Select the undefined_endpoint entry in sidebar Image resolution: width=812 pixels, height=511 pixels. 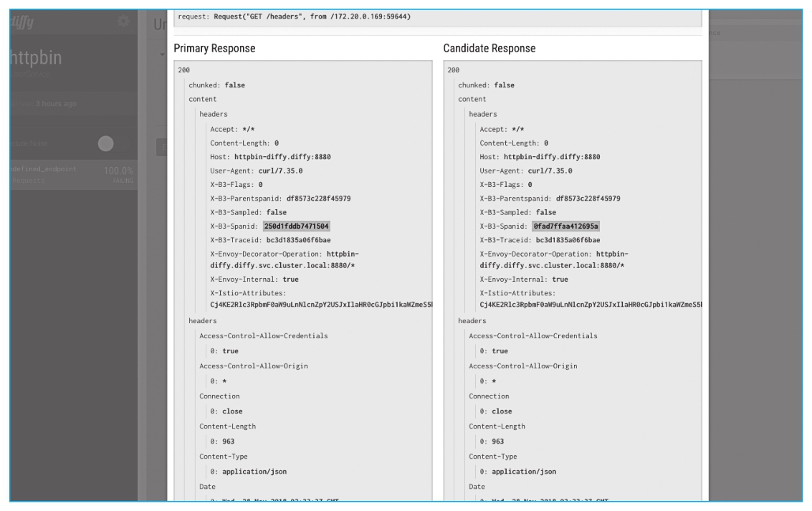[x=46, y=169]
